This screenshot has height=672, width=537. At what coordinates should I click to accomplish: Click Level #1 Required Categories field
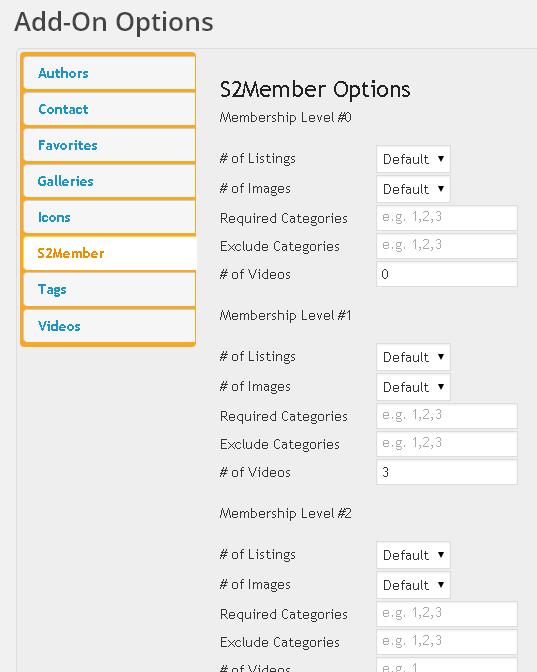point(447,416)
